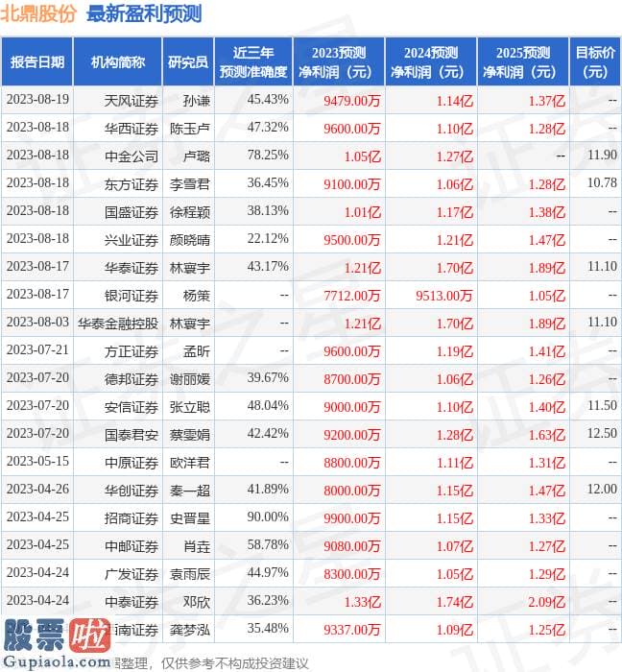The width and height of the screenshot is (622, 672).
Task: Click researcher name 颜晓晴
Action: (190, 240)
